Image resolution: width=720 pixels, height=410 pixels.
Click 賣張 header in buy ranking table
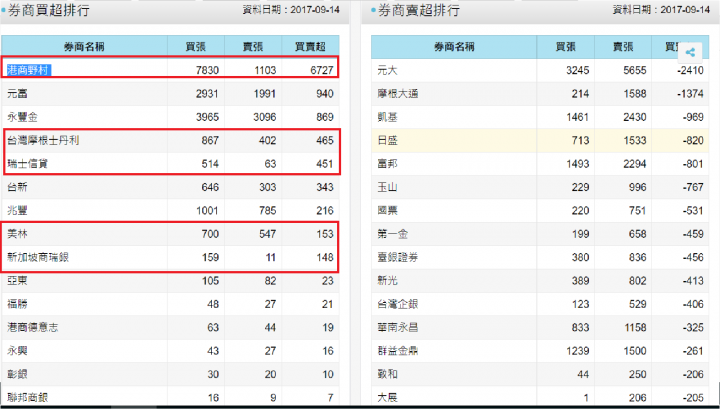pos(253,46)
